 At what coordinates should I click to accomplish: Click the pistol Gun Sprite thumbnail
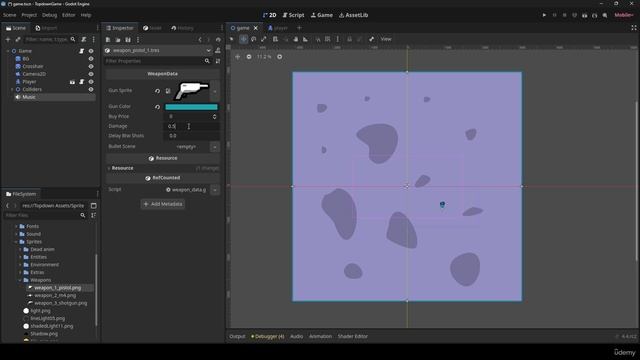(x=192, y=91)
